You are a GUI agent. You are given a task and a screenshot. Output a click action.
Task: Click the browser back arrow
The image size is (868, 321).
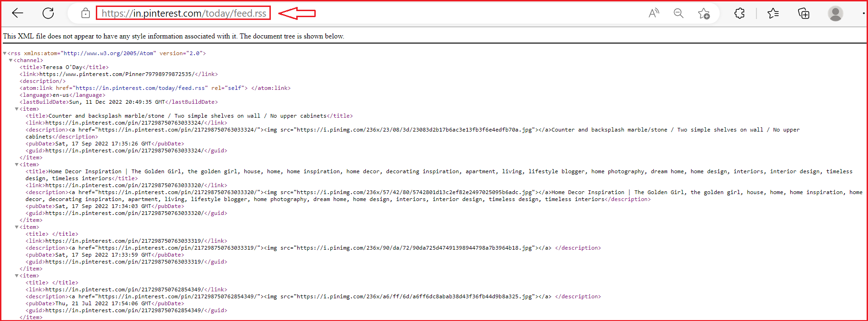[x=18, y=13]
